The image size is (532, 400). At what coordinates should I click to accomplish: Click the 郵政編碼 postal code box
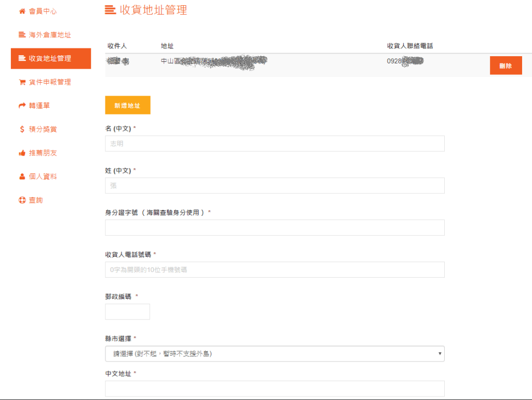coord(127,312)
